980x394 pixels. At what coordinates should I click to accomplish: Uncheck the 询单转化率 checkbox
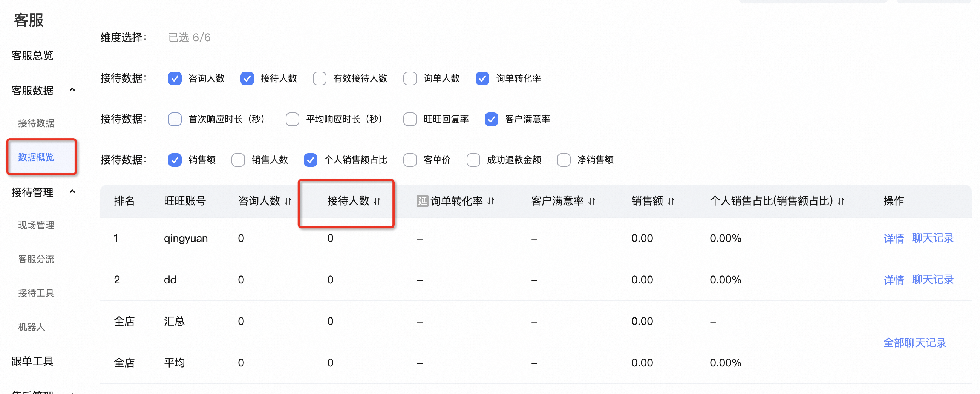pos(482,78)
